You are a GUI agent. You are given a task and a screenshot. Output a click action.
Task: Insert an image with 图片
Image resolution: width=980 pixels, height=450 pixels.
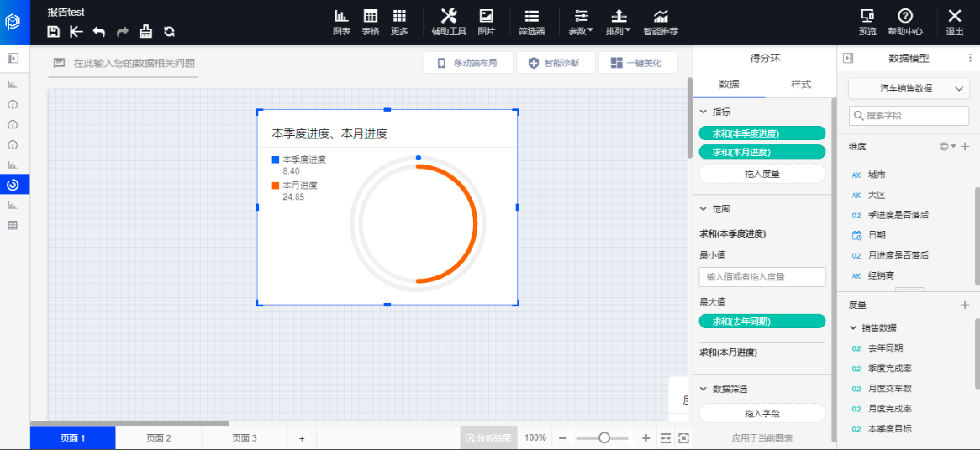point(486,22)
